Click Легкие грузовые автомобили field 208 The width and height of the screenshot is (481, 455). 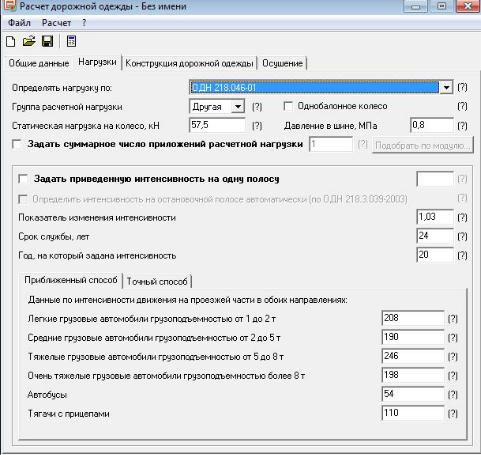tap(413, 318)
